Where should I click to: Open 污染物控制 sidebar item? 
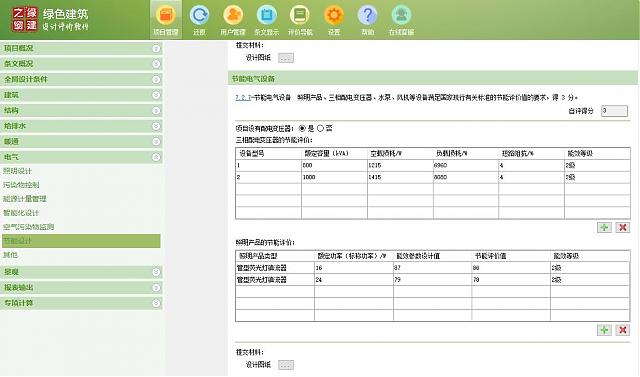click(21, 185)
